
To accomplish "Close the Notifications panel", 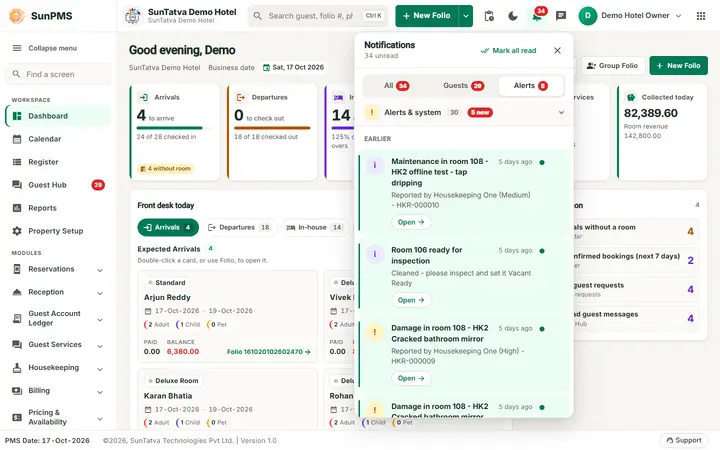I will [x=557, y=51].
